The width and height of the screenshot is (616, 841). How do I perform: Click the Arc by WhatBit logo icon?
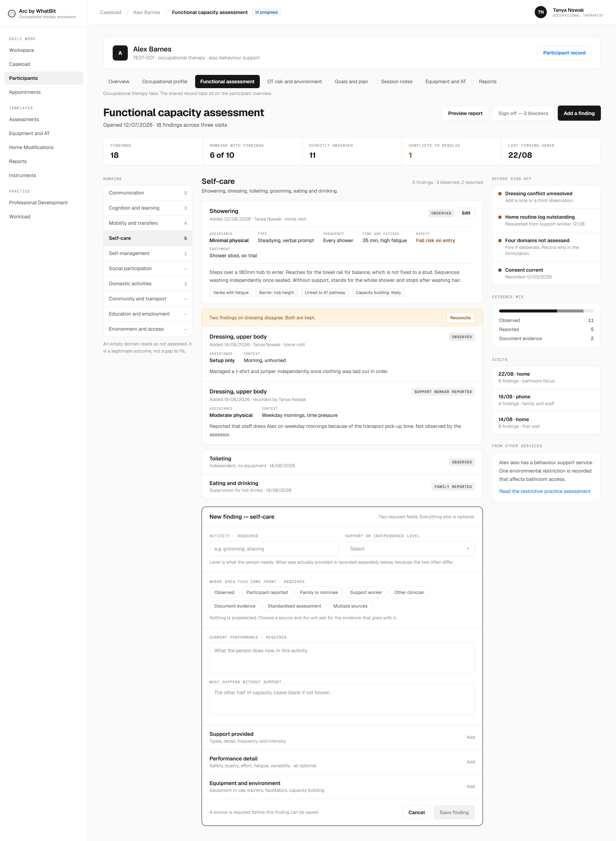pyautogui.click(x=12, y=14)
